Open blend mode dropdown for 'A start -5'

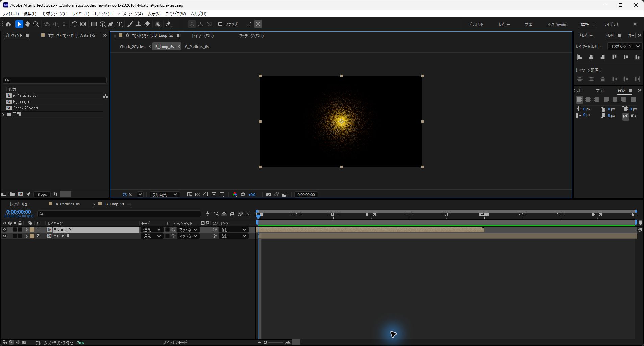click(152, 230)
